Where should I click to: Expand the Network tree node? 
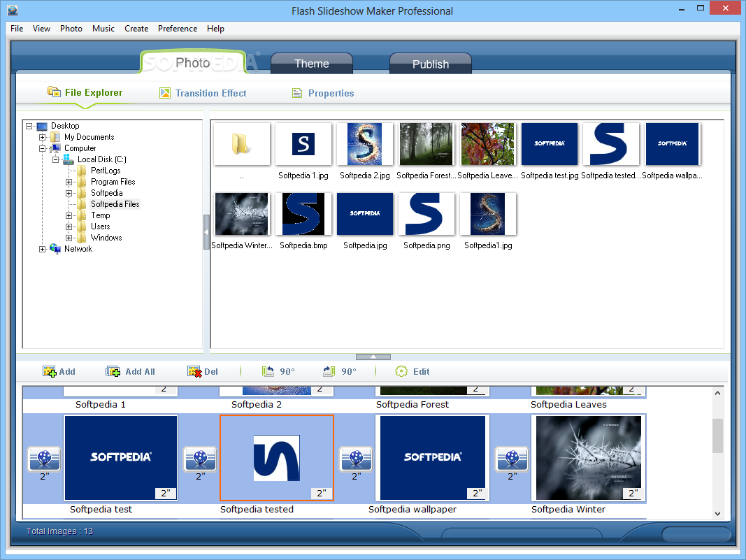pos(43,249)
